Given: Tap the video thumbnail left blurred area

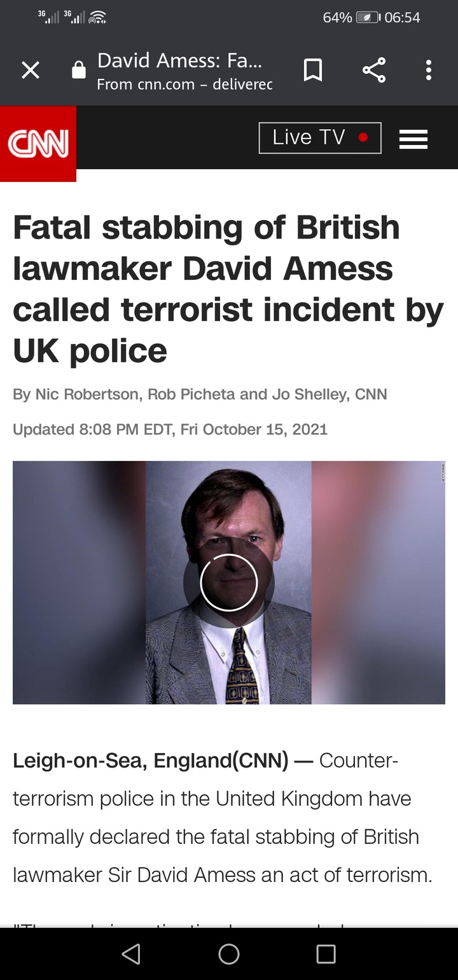Looking at the screenshot, I should click(x=79, y=583).
